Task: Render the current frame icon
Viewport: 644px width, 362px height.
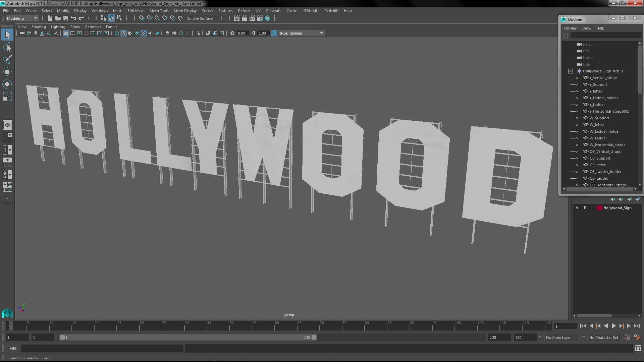Action: click(245, 18)
